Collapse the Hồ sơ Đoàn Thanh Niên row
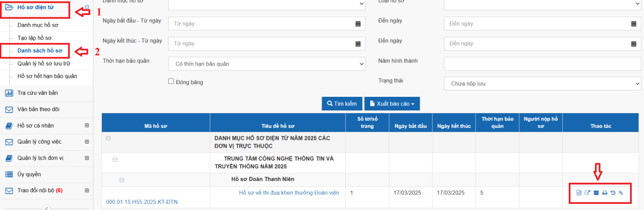644x210 pixels. tap(122, 180)
